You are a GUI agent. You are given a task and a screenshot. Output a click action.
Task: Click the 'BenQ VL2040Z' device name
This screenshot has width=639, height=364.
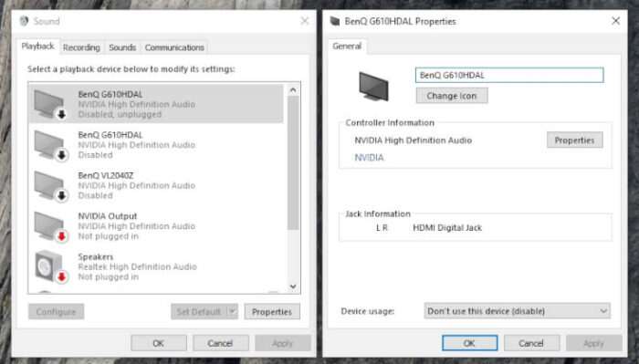[106, 175]
